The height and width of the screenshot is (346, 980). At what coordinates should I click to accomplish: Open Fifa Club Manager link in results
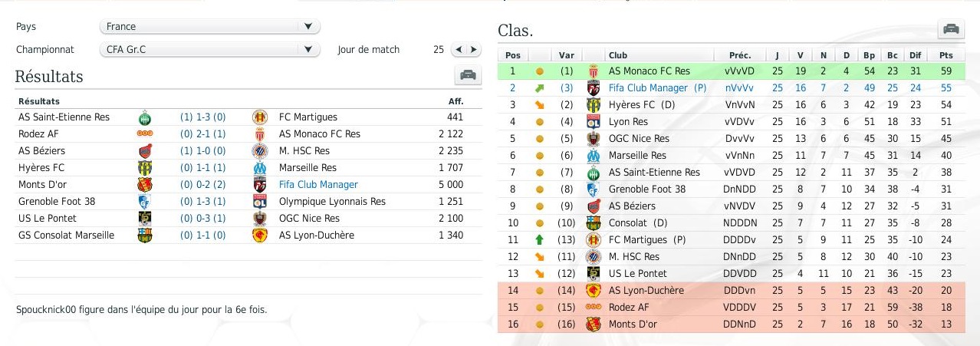coord(318,185)
